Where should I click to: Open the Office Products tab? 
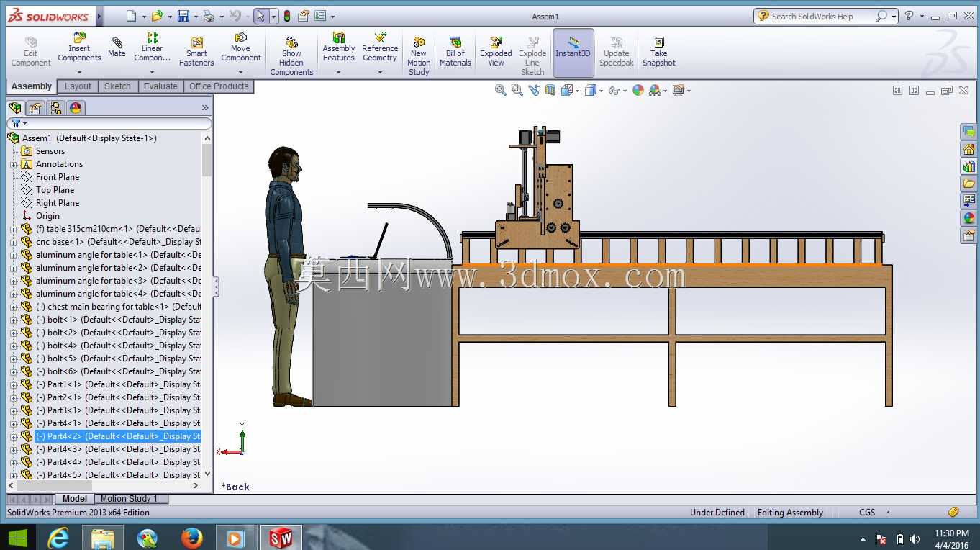pos(219,86)
